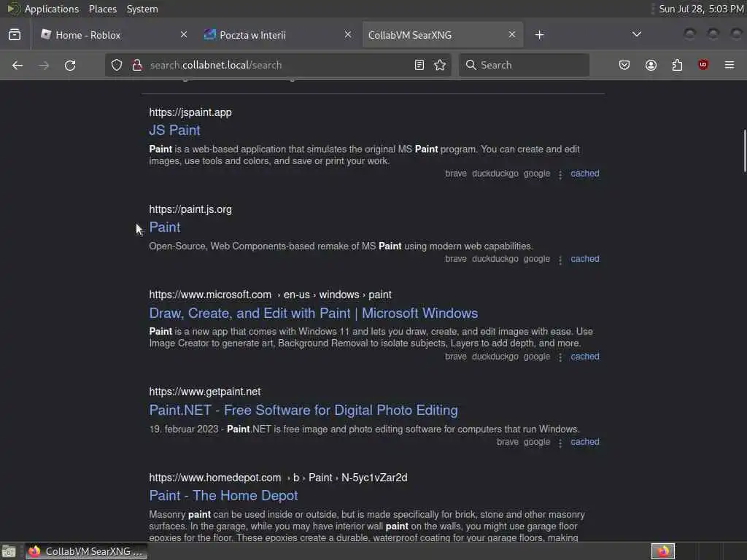
Task: Select the CollabVM SearXNG taskbar window button
Action: point(86,551)
